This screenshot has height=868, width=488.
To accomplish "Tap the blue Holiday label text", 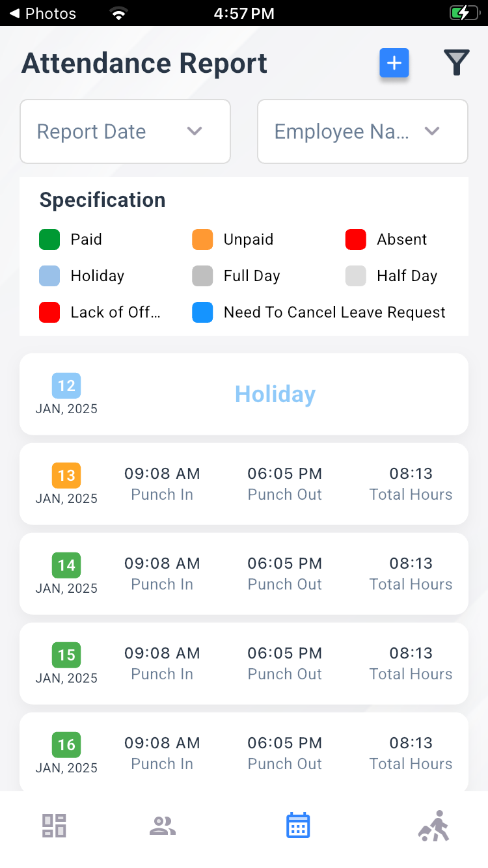I will (x=275, y=394).
